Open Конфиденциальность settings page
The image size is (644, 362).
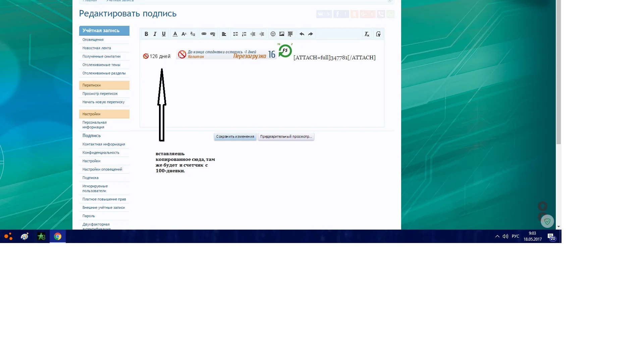click(x=101, y=153)
